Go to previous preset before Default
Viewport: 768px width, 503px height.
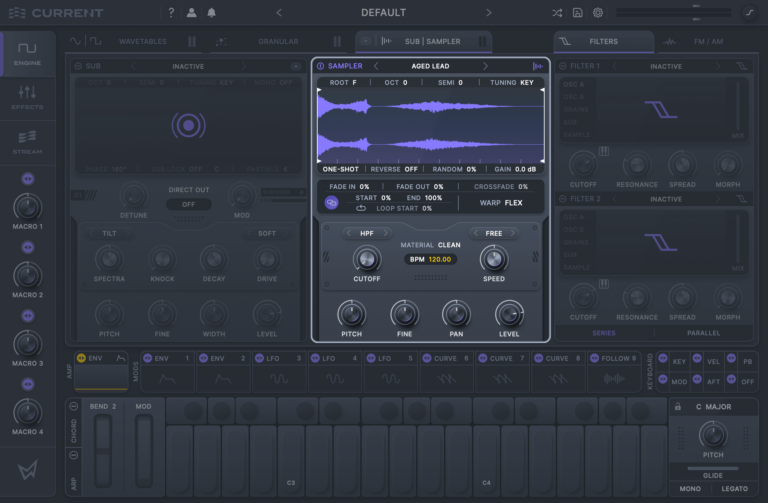point(278,13)
